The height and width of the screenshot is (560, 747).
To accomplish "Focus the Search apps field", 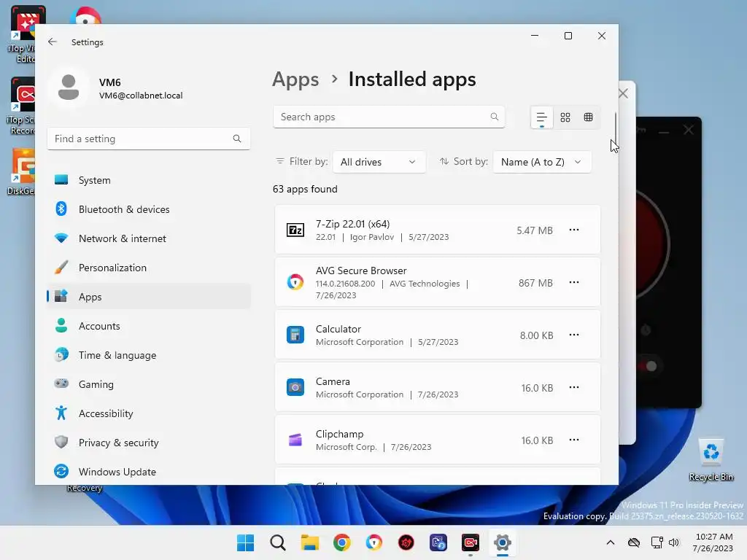I will pos(389,117).
